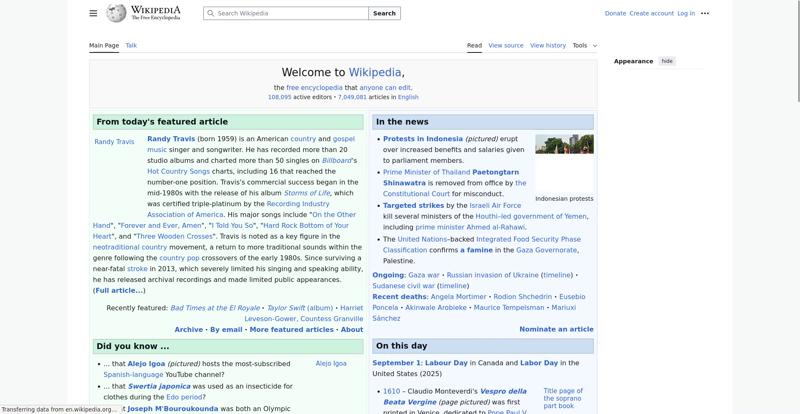800x414 pixels.
Task: Open the Swertia japonica link
Action: pos(159,386)
